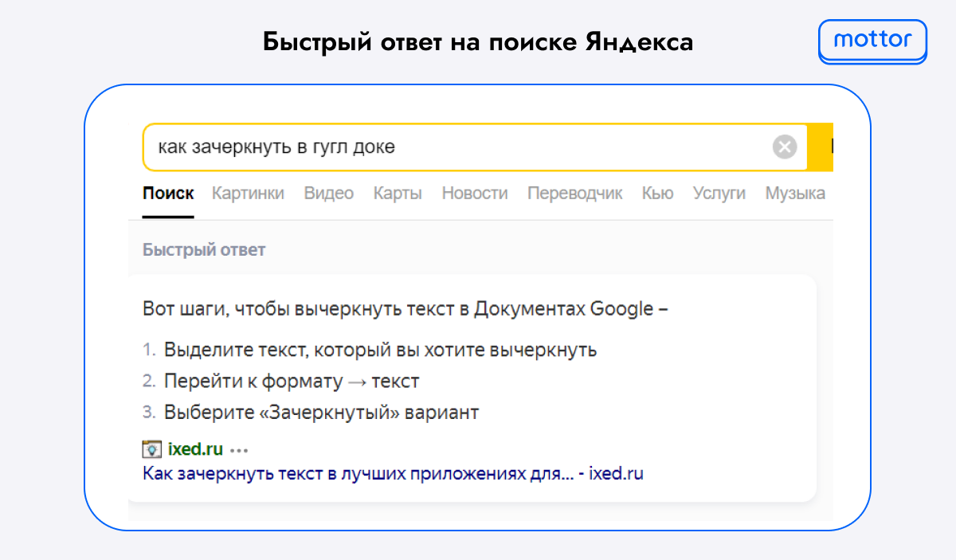The width and height of the screenshot is (956, 560).
Task: Open 'Как зачеркнуть текст в лучших приложениях' result link
Action: [x=393, y=473]
